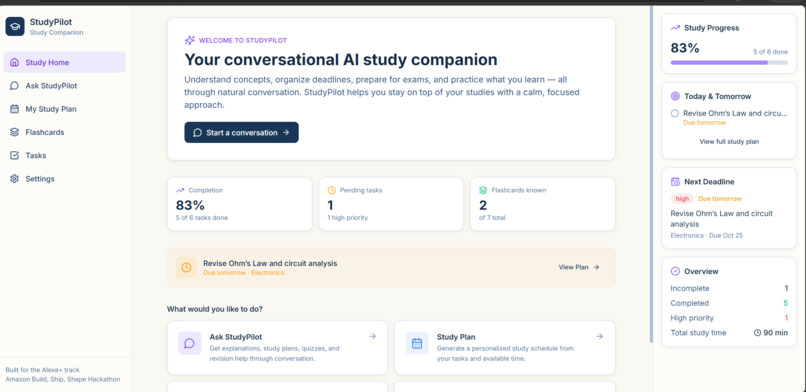Screen dimensions: 806x392
Task: Open Study Home in sidebar
Action: [64, 62]
